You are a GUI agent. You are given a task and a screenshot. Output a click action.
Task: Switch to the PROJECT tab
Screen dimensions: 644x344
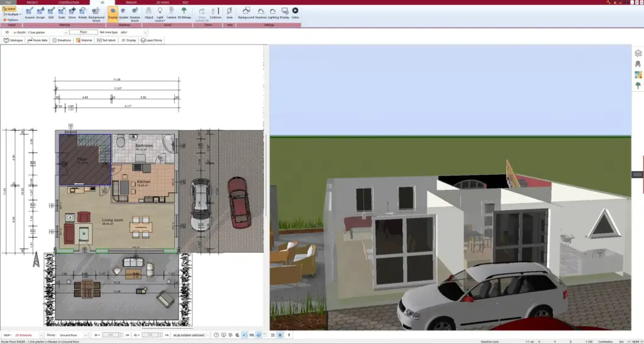[33, 3]
